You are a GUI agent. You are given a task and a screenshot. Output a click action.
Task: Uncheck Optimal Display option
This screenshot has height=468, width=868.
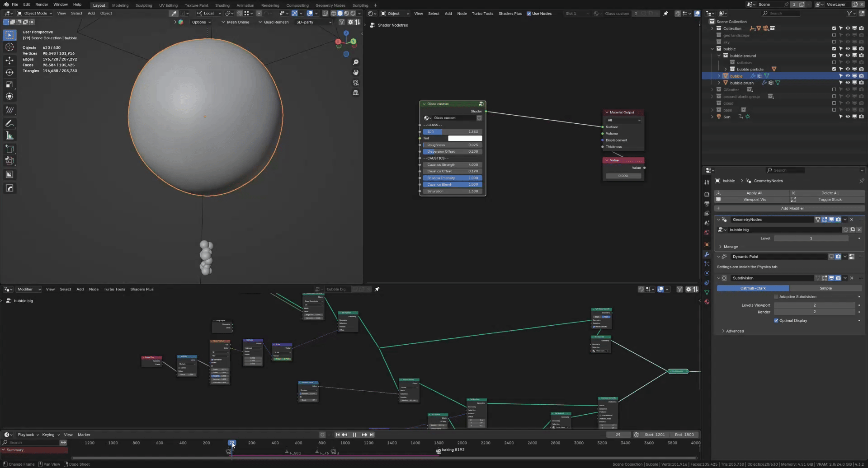776,321
